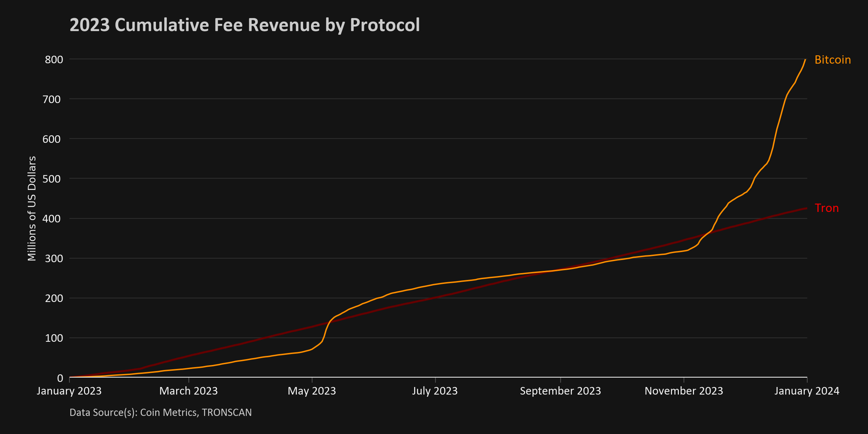868x434 pixels.
Task: Select the 'Bitcoin' series label
Action: (x=833, y=60)
